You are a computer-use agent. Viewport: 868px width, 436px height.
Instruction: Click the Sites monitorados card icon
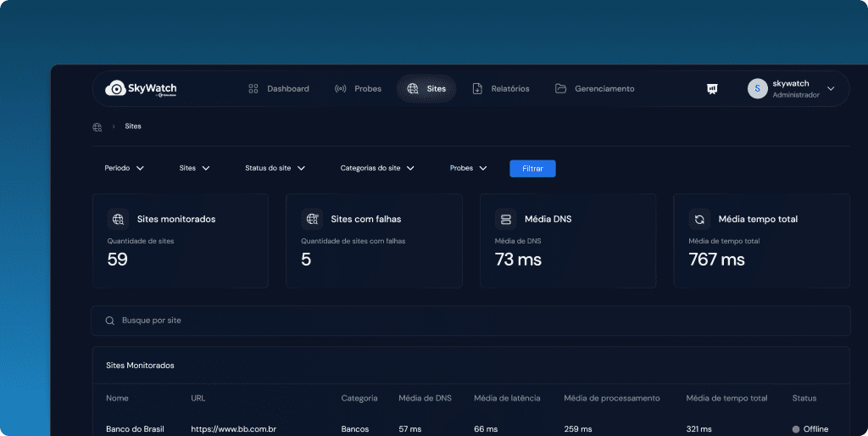(118, 220)
